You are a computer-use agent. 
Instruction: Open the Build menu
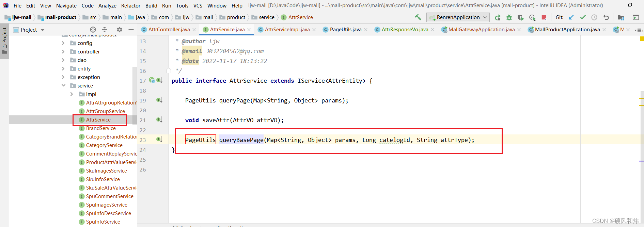[151, 5]
